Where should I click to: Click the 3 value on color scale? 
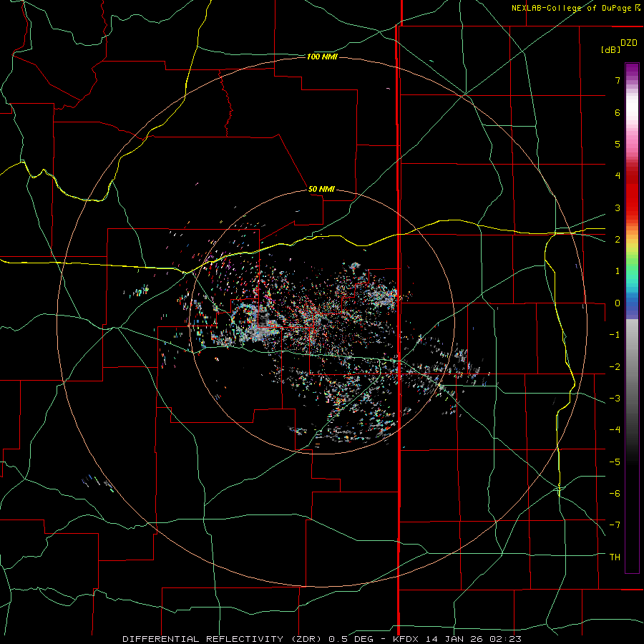618,208
